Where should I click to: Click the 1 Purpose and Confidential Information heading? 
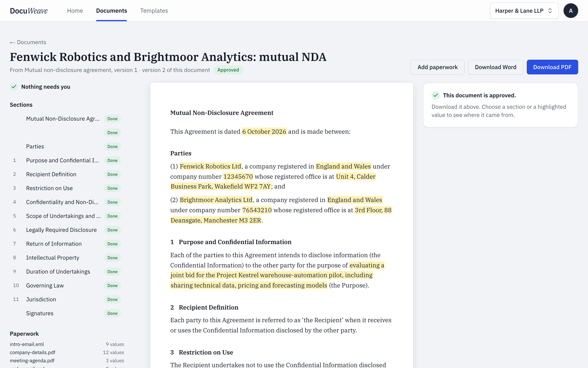pos(231,242)
